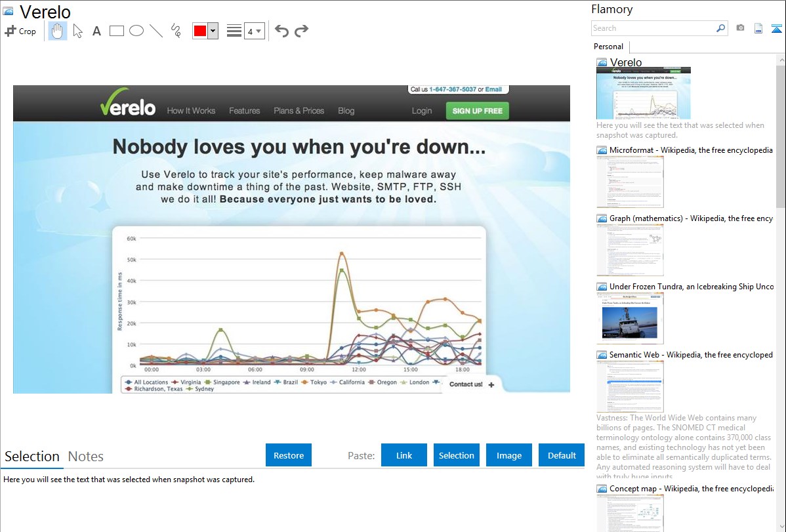The height and width of the screenshot is (532, 786).
Task: Select the straight line tool
Action: (x=156, y=31)
